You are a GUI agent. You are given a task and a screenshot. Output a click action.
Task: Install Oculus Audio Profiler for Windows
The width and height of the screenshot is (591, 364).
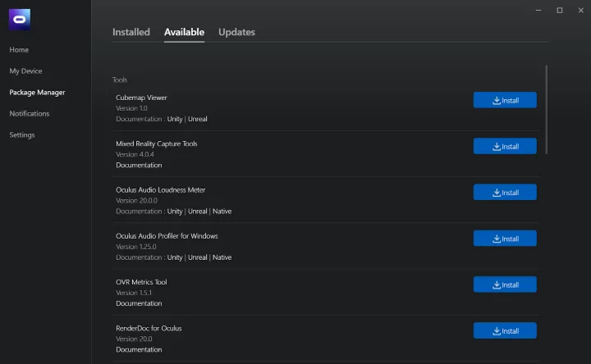(505, 239)
